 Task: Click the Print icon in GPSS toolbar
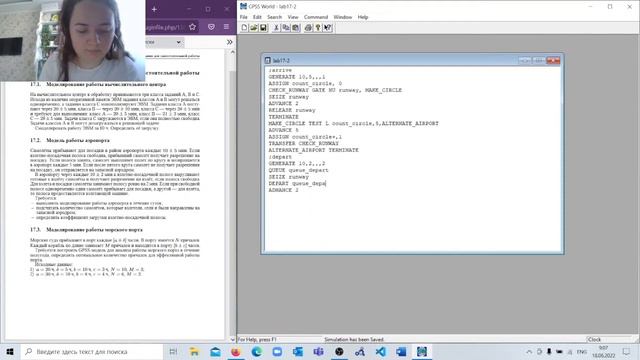pos(308,28)
